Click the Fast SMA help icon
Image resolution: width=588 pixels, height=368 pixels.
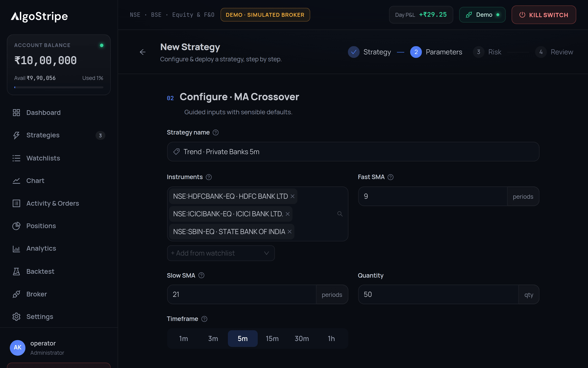tap(390, 177)
